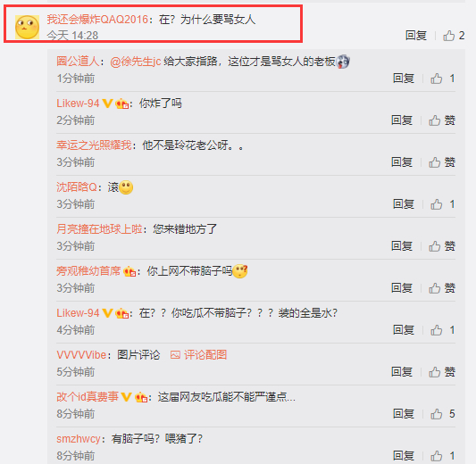Open avatar of 我还会爆炸QAQ2016
The height and width of the screenshot is (464, 476).
[x=27, y=28]
